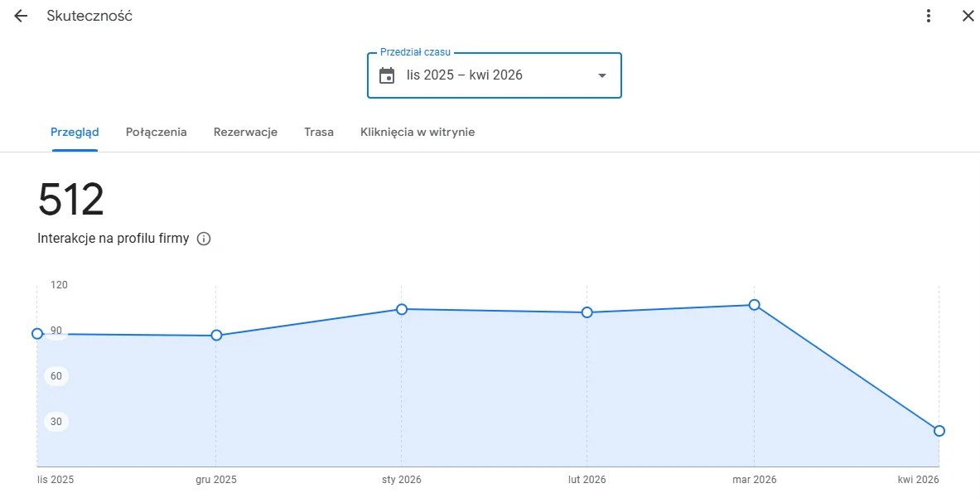Image resolution: width=980 pixels, height=498 pixels.
Task: Switch to the Połączenia tab
Action: pos(156,132)
